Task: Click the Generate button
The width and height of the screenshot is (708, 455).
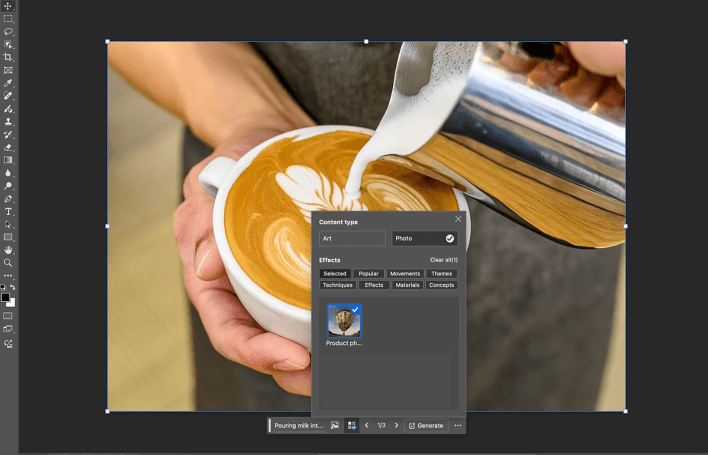Action: pos(425,425)
